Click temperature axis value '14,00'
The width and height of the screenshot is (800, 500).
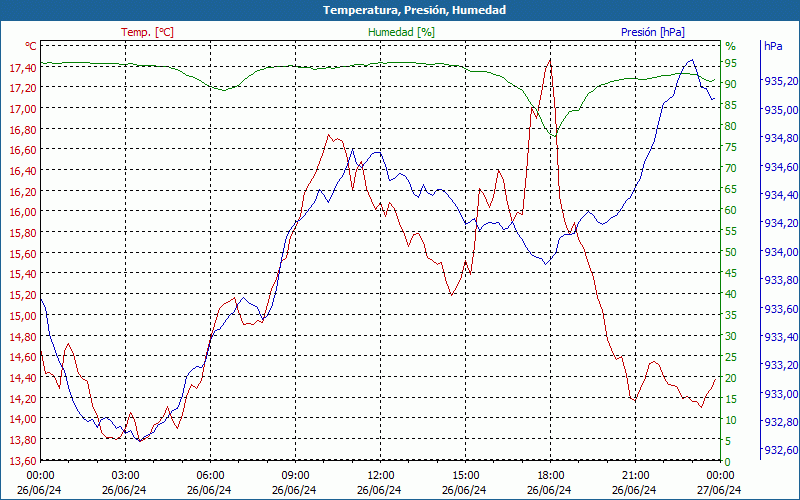23,419
